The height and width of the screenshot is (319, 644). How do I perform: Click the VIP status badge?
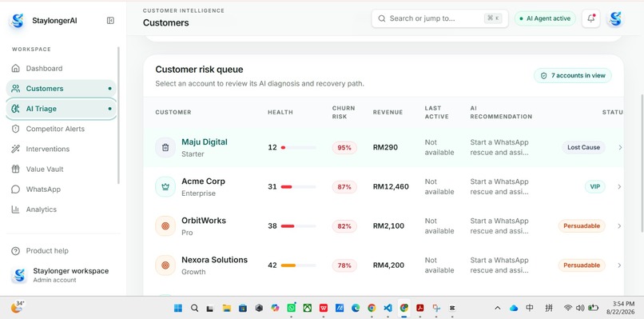point(595,186)
